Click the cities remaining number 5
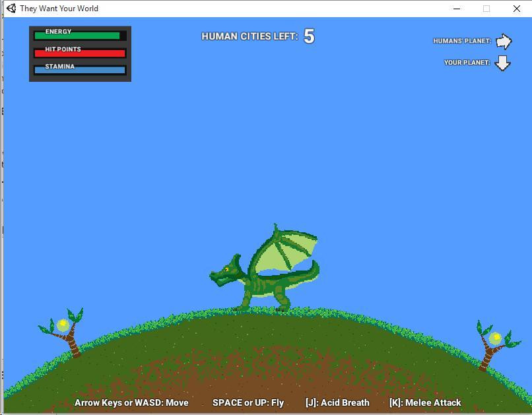This screenshot has height=415, width=532. pyautogui.click(x=309, y=36)
